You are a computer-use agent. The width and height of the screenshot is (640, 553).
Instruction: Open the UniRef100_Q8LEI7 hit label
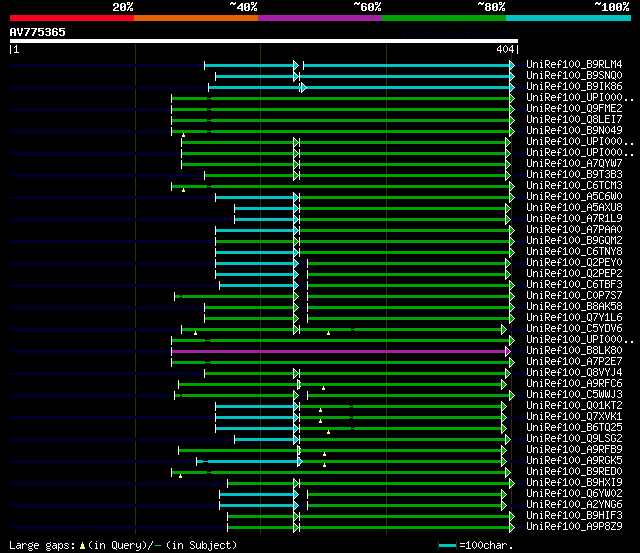pos(574,120)
